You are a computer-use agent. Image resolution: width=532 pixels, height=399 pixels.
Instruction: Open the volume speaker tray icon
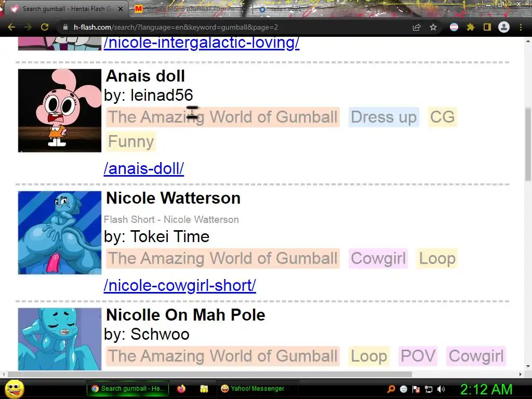441,389
